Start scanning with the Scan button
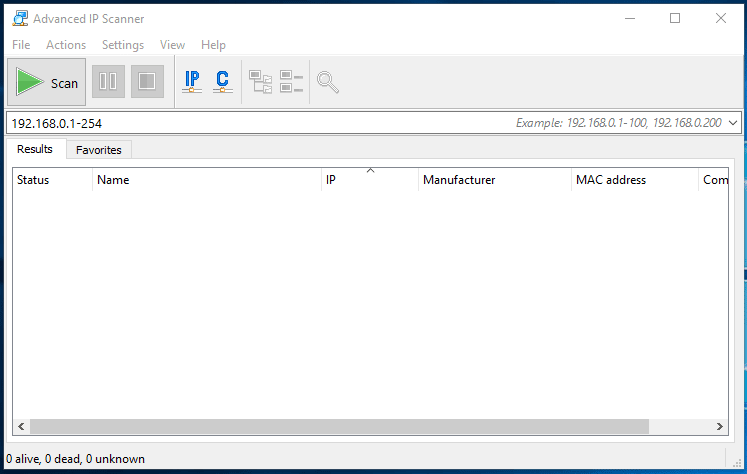747x474 pixels. pyautogui.click(x=46, y=83)
